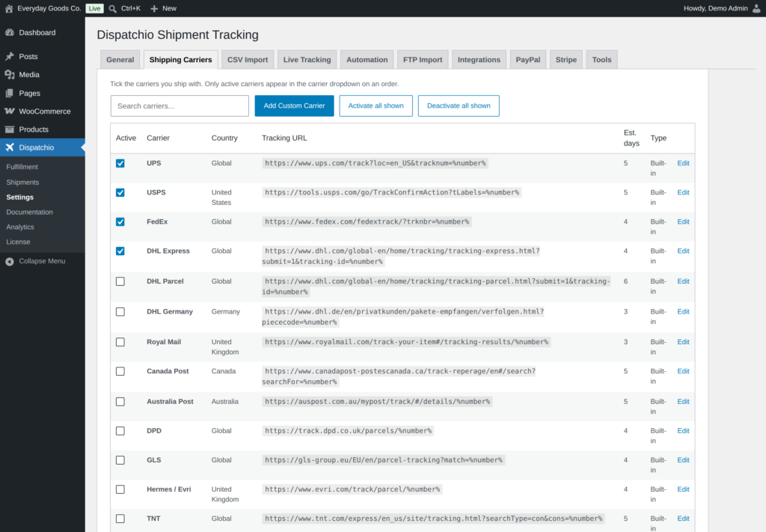Click the Dashboard gauge icon in sidebar
766x532 pixels.
pyautogui.click(x=9, y=33)
